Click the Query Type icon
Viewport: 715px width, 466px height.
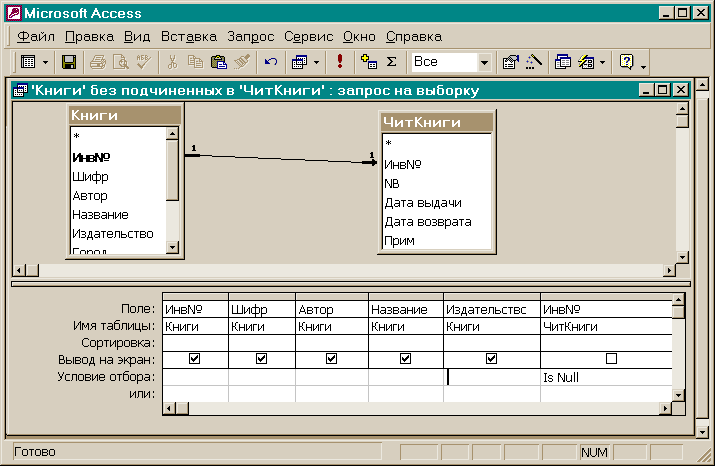click(x=300, y=62)
